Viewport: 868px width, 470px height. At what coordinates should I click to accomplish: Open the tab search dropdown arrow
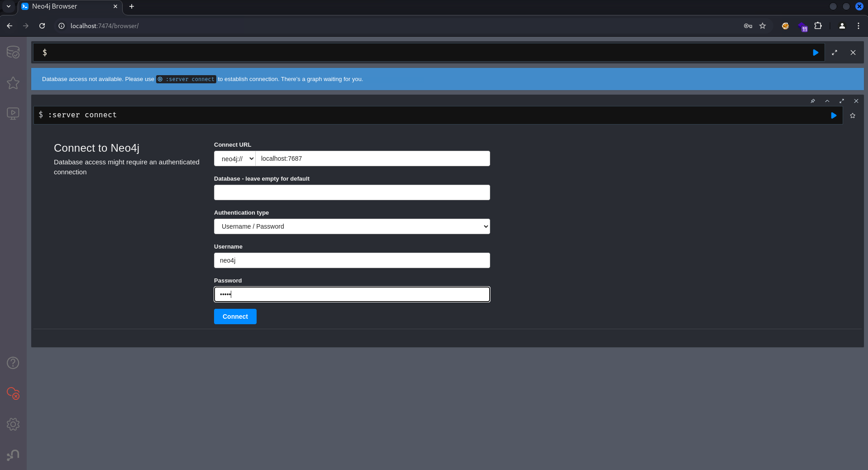(x=9, y=6)
